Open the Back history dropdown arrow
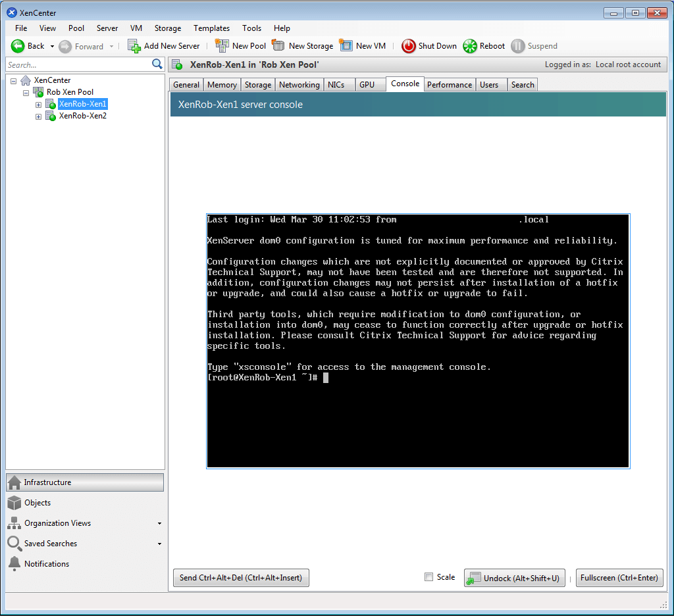 52,47
